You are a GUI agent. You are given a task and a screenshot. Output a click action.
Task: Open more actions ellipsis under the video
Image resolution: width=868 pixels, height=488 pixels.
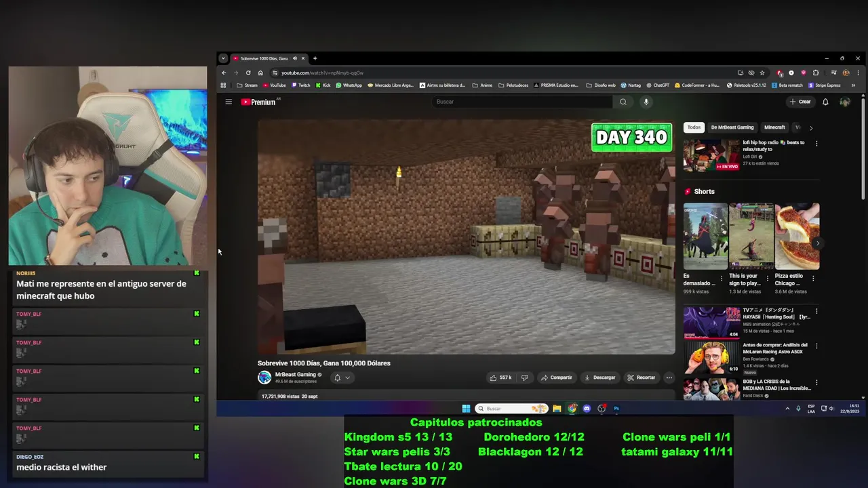click(669, 378)
